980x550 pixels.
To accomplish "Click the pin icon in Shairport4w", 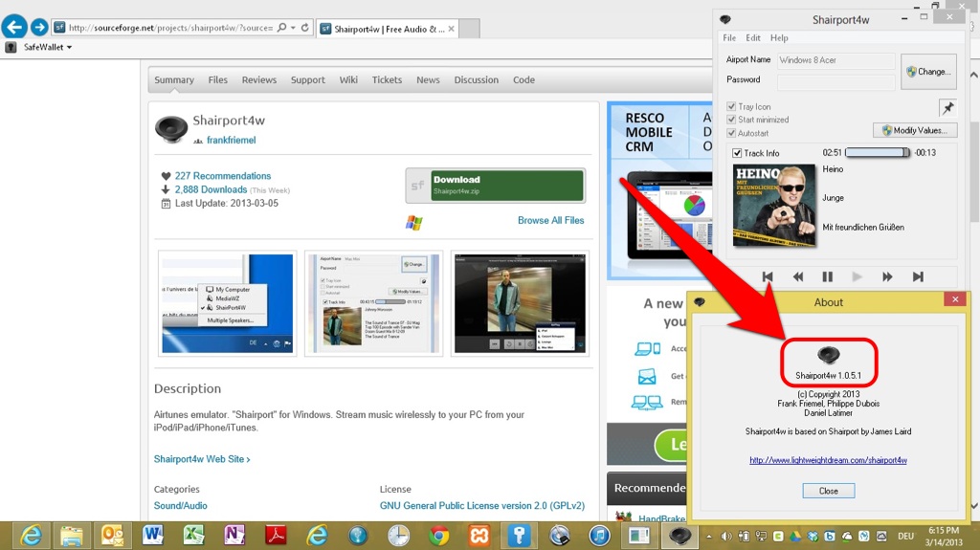I will click(x=947, y=108).
